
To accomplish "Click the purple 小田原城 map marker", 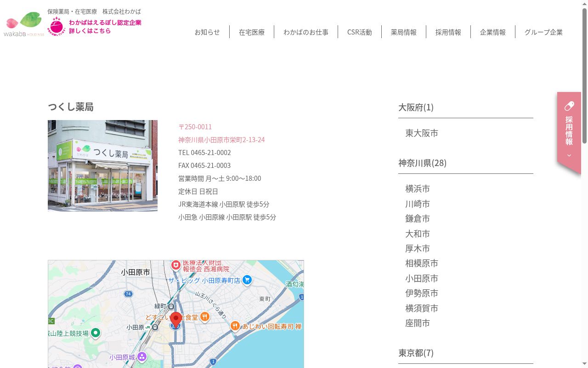I will 142,356.
